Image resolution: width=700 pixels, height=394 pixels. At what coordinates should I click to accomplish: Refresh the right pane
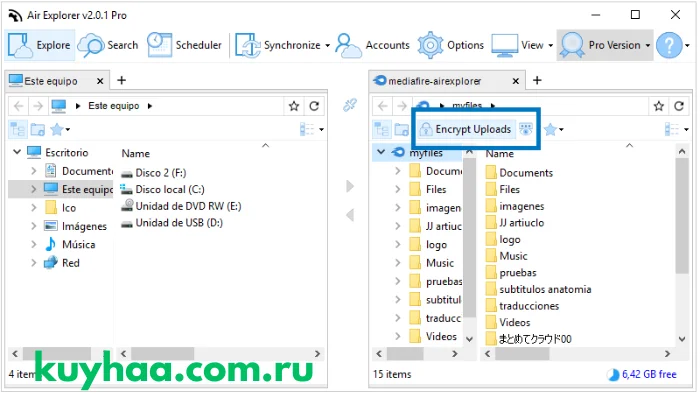tap(679, 106)
